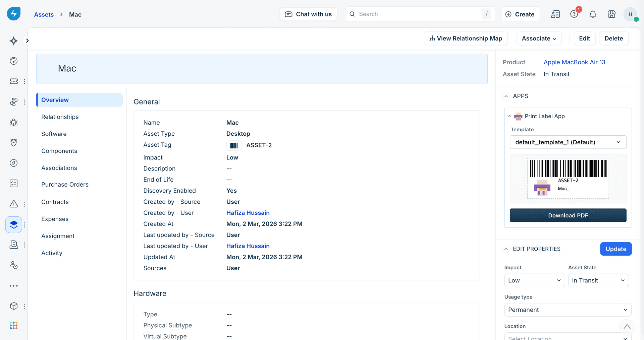Click the Download PDF button
The image size is (644, 340).
[568, 215]
